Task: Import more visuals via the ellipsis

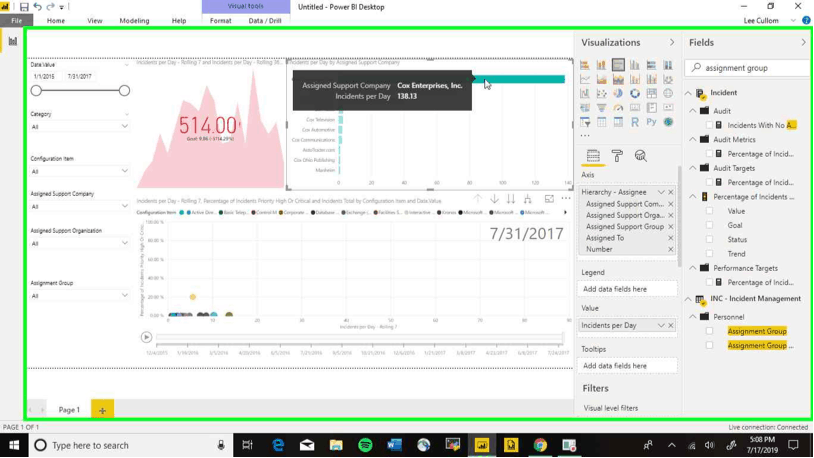Action: [x=585, y=136]
